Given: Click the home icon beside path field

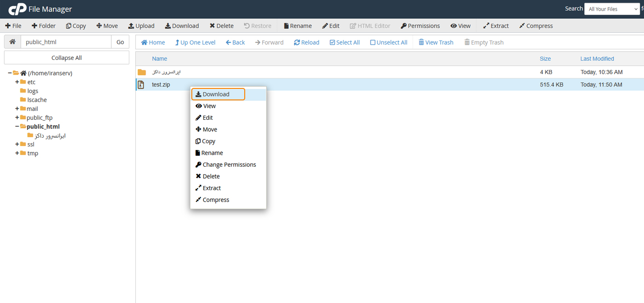Looking at the screenshot, I should tap(12, 42).
